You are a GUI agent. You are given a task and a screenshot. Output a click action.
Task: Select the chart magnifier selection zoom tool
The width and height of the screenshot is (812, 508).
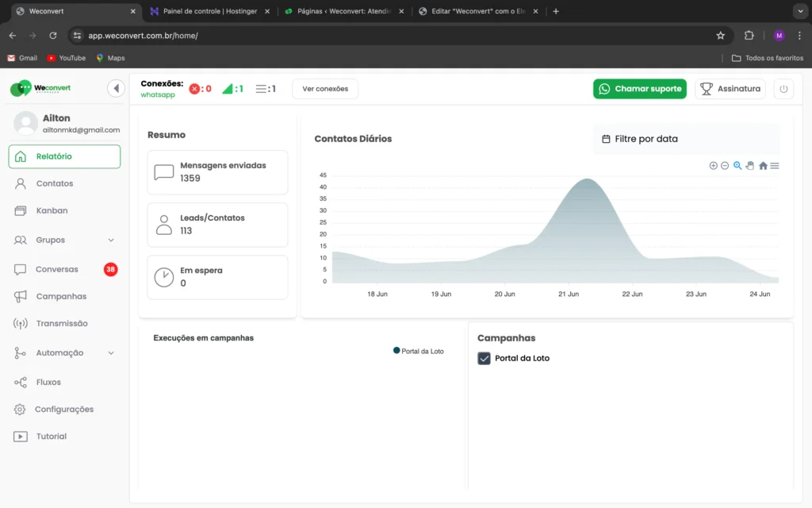(737, 166)
